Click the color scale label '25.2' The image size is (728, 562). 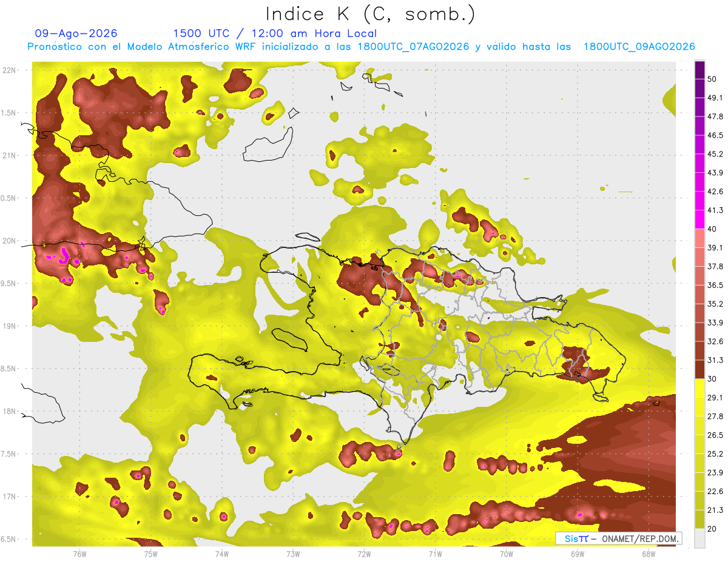point(715,453)
